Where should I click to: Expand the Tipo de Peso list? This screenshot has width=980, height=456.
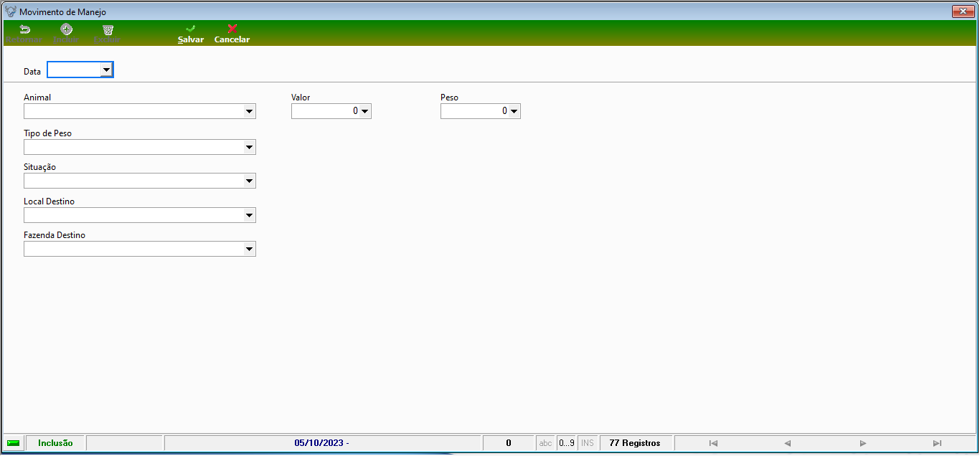click(249, 147)
